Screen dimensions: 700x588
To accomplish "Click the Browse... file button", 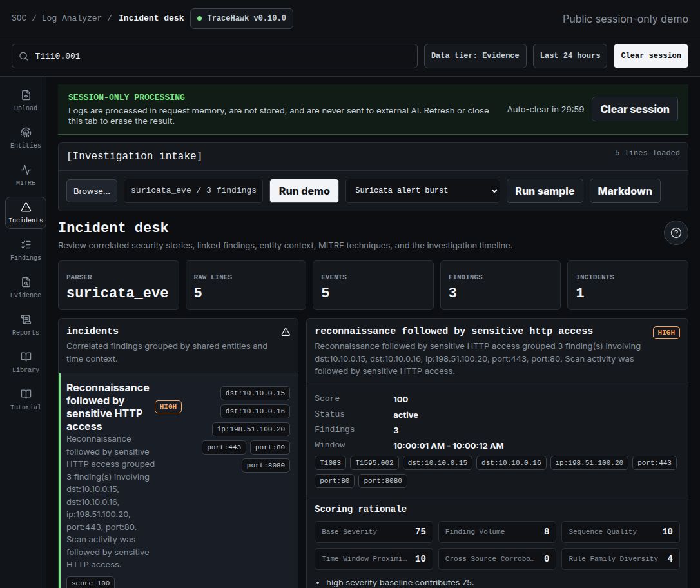I will 92,191.
